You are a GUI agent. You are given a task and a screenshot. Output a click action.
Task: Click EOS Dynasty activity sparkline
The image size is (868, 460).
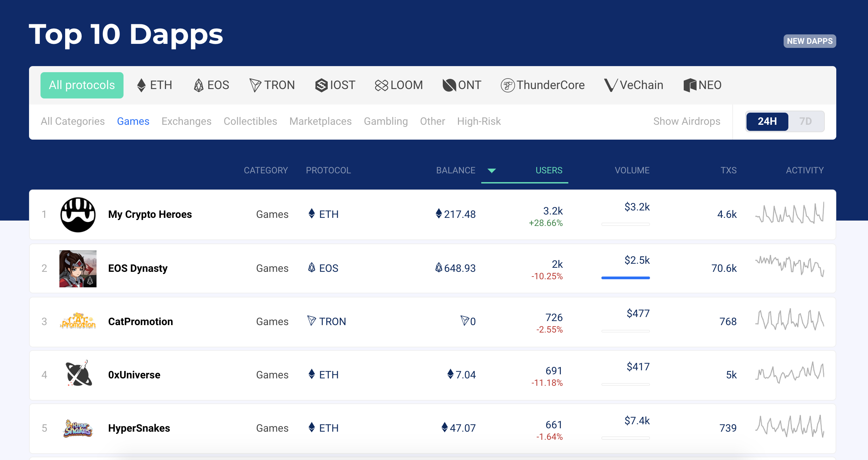[x=790, y=266]
